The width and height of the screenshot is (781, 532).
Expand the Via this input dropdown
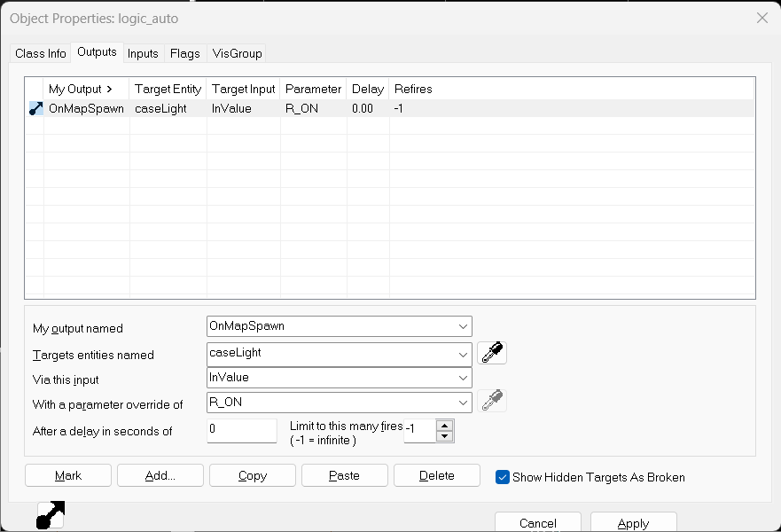click(x=464, y=378)
